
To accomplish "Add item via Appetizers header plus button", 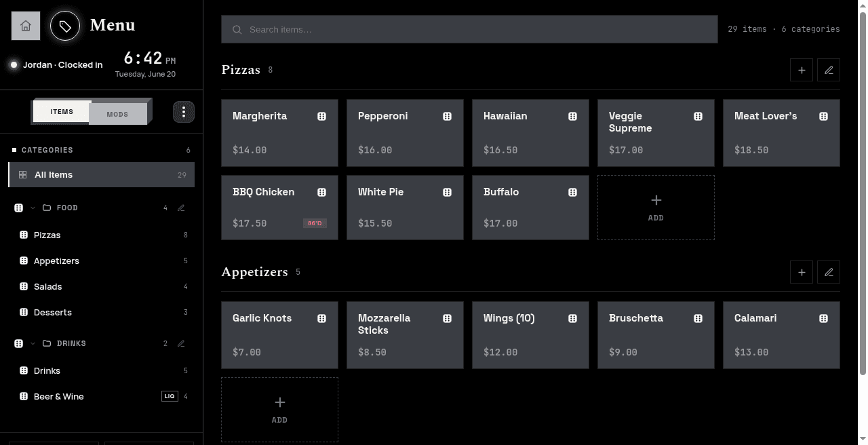I will click(x=802, y=272).
